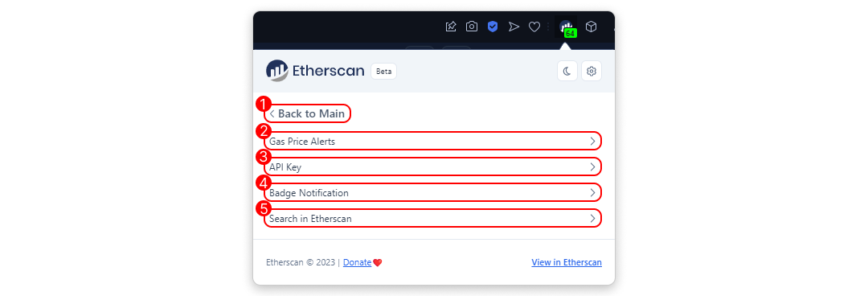The width and height of the screenshot is (868, 296).
Task: Expand Badge Notification using its right chevron
Action: 592,193
